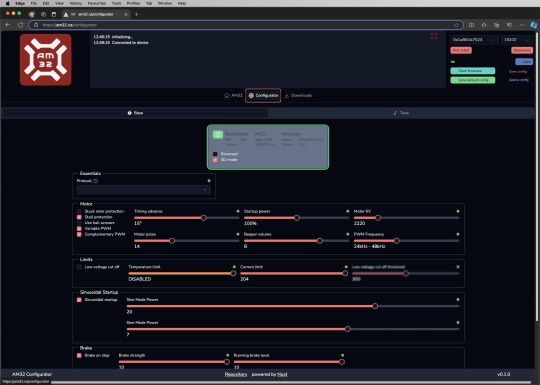The height and width of the screenshot is (385, 540).
Task: Bookmark the page with the star icon
Action: pyautogui.click(x=456, y=25)
